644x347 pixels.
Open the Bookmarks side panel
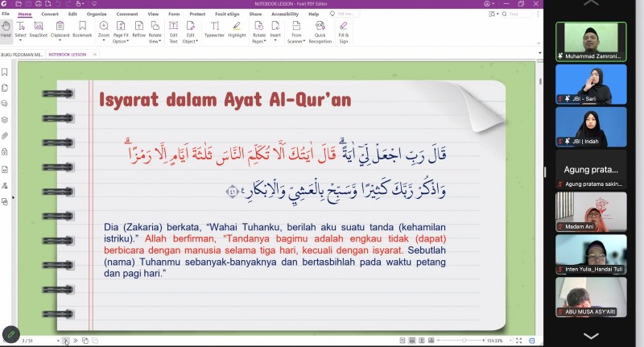click(5, 72)
